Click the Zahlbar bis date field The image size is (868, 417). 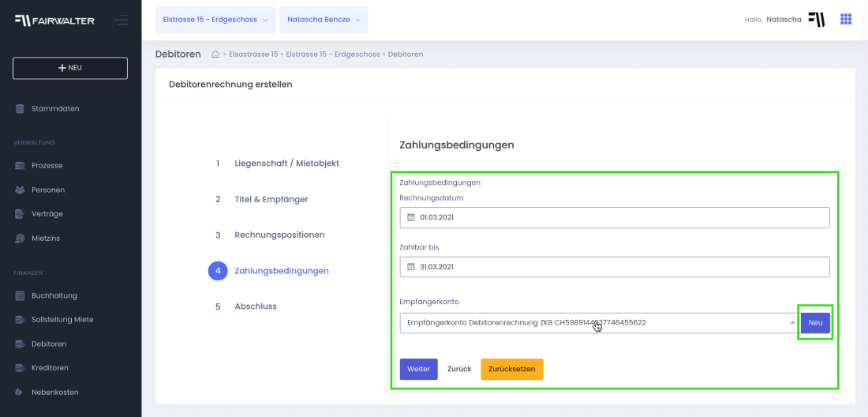[614, 267]
